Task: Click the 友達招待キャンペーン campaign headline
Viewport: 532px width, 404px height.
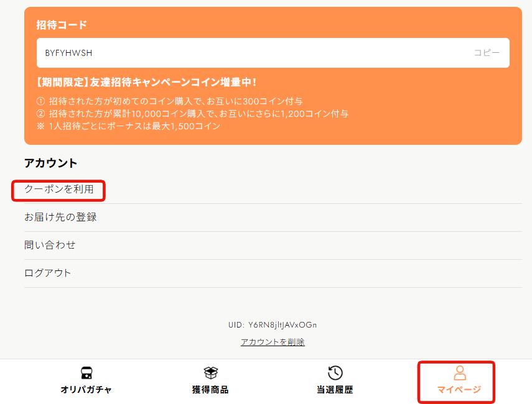Action: [x=146, y=82]
